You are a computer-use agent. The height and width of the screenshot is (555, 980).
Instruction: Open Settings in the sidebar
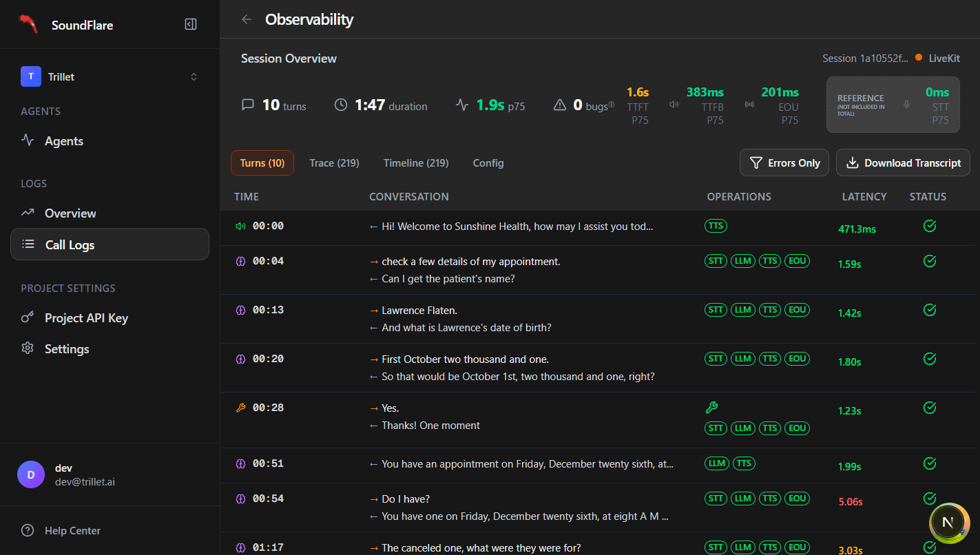[110, 349]
